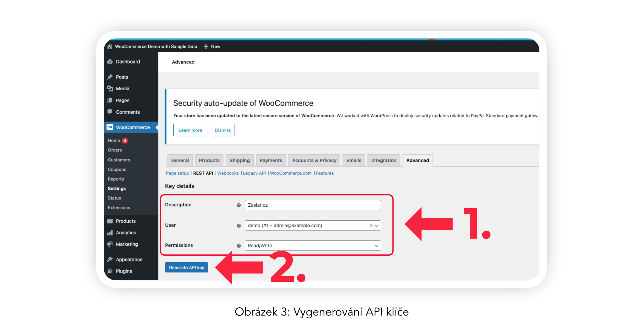The height and width of the screenshot is (324, 644).
Task: Select WooCommerce in the sidebar
Action: click(133, 127)
